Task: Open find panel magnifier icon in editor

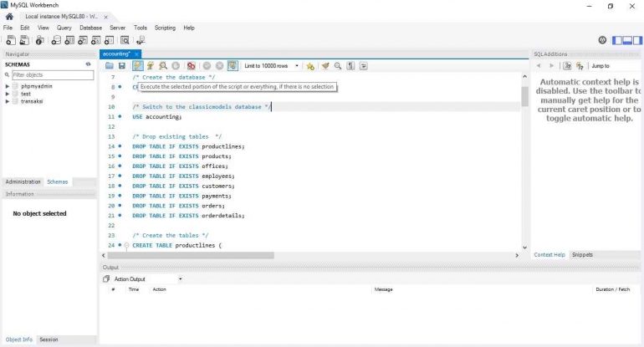Action: click(338, 66)
